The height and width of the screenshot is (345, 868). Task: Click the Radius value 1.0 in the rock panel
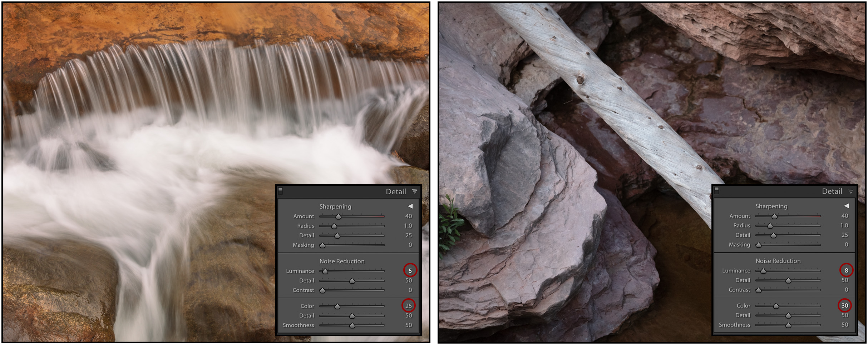pyautogui.click(x=844, y=225)
